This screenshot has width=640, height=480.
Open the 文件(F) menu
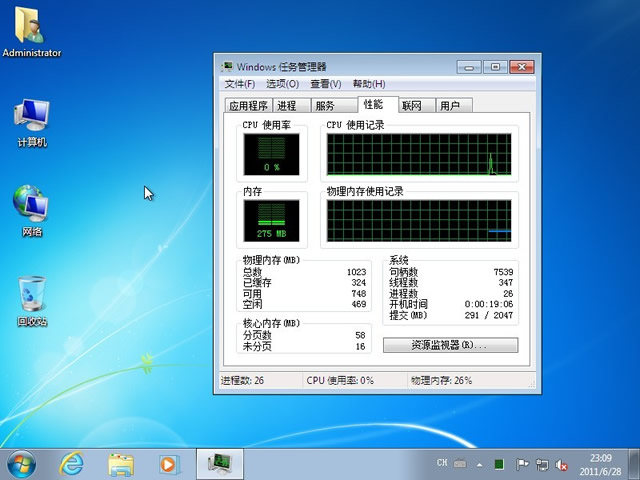pyautogui.click(x=240, y=84)
